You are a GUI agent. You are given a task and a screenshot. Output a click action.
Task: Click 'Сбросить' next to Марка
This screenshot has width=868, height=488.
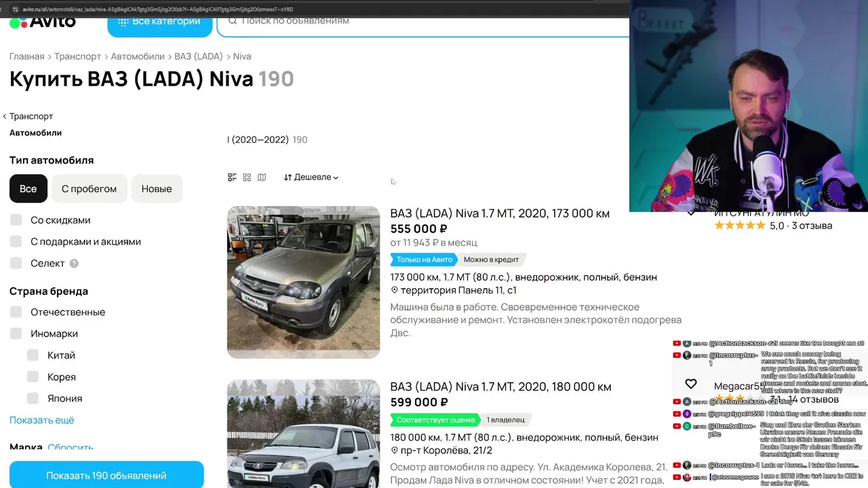[71, 447]
